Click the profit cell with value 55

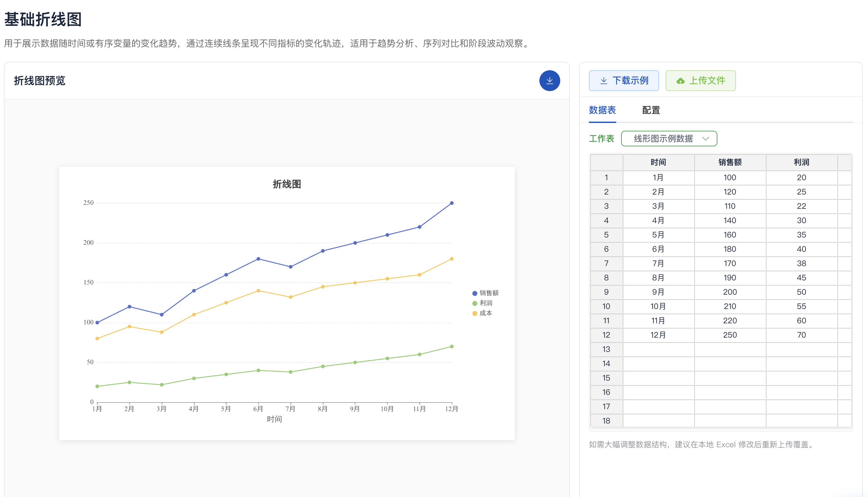click(801, 306)
